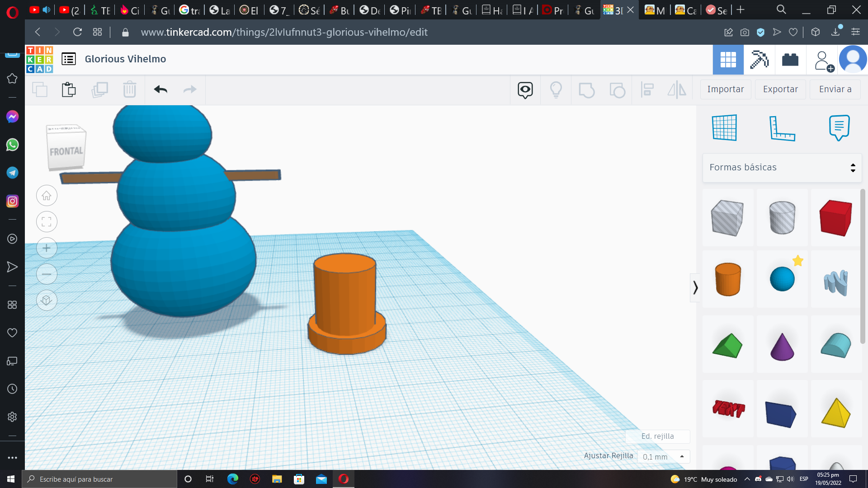Click the Windows taskbar search field
Image resolution: width=868 pixels, height=488 pixels.
click(x=99, y=479)
